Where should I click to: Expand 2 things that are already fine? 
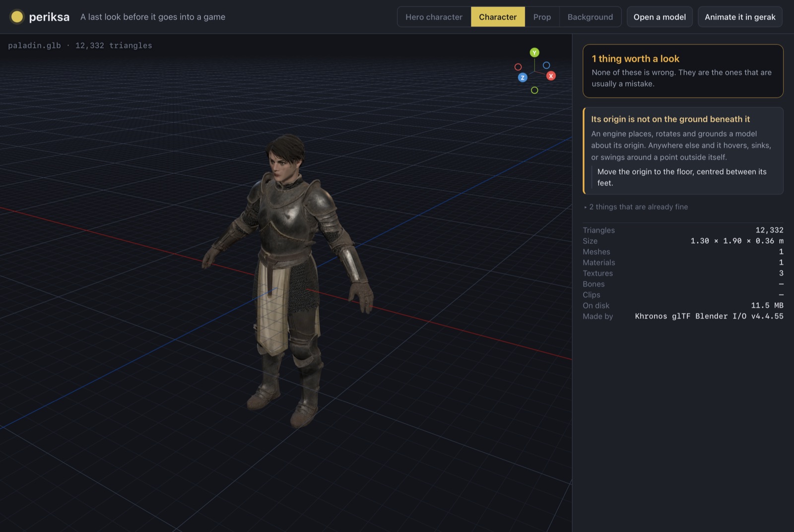coord(636,207)
